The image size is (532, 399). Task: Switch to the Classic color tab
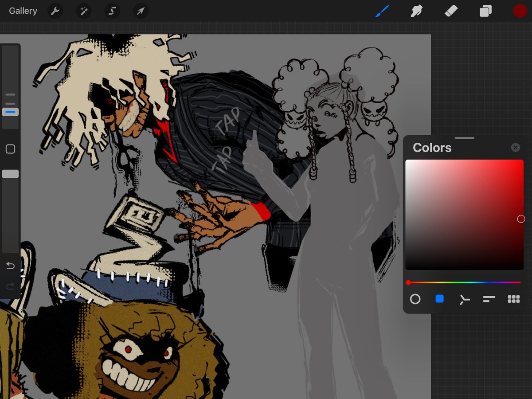point(439,299)
